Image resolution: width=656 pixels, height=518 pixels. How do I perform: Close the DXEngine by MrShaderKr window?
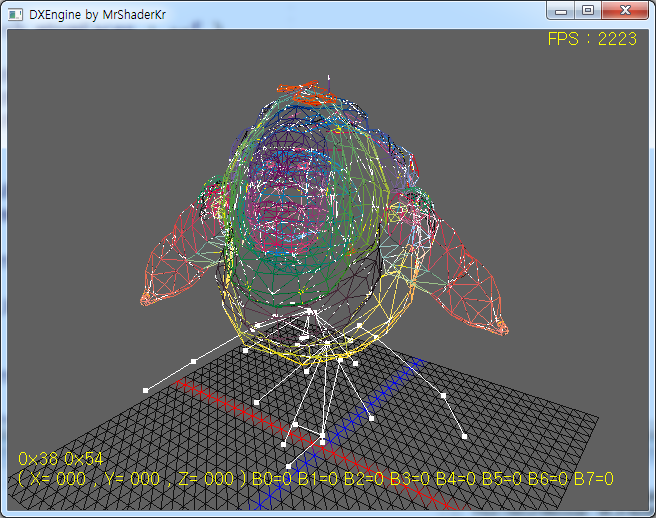625,10
